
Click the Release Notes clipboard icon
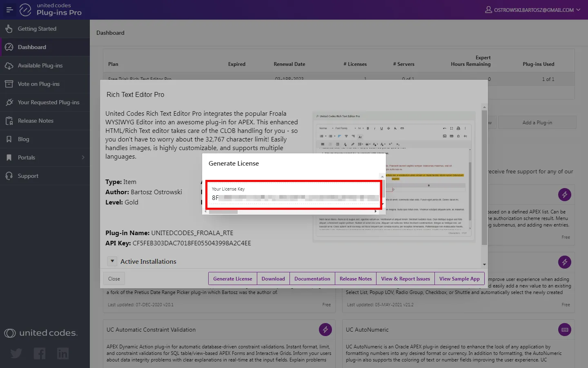click(9, 121)
